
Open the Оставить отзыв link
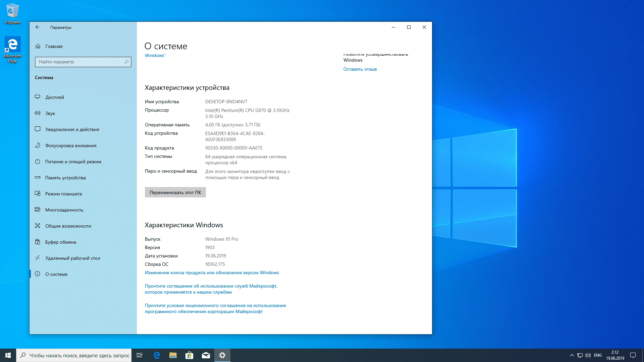[360, 69]
